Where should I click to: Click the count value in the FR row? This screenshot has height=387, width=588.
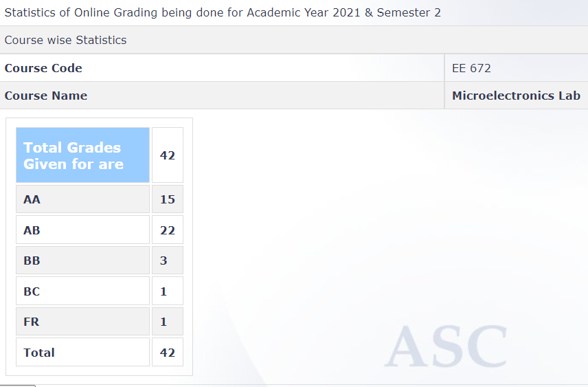pos(168,322)
